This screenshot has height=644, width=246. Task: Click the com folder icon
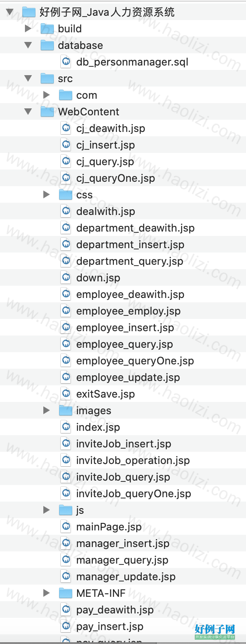click(x=66, y=95)
